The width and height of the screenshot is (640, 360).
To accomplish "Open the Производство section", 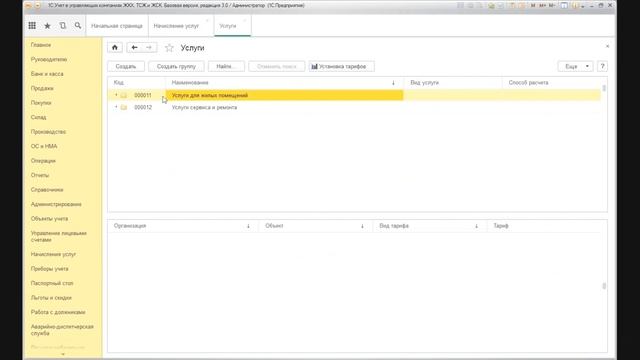I will [48, 132].
